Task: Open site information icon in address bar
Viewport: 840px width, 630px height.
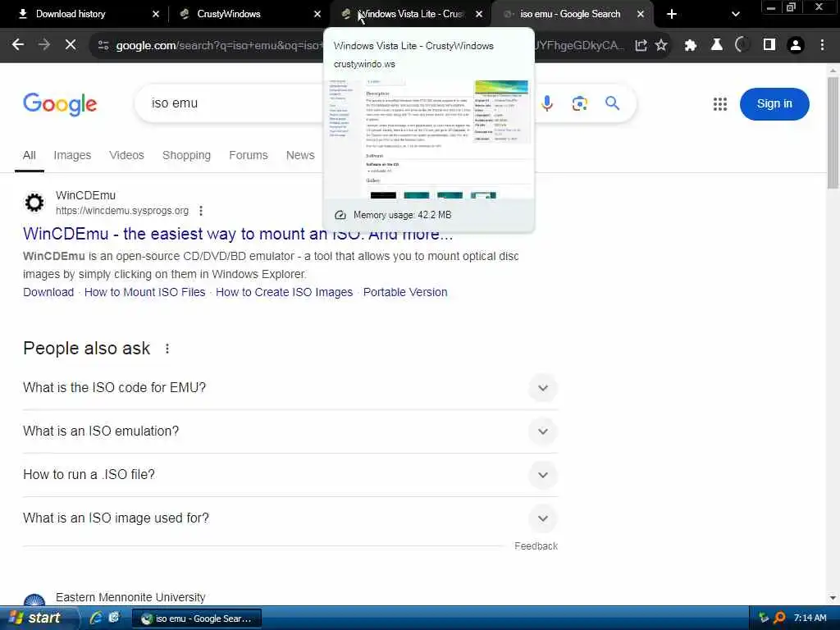Action: (103, 46)
